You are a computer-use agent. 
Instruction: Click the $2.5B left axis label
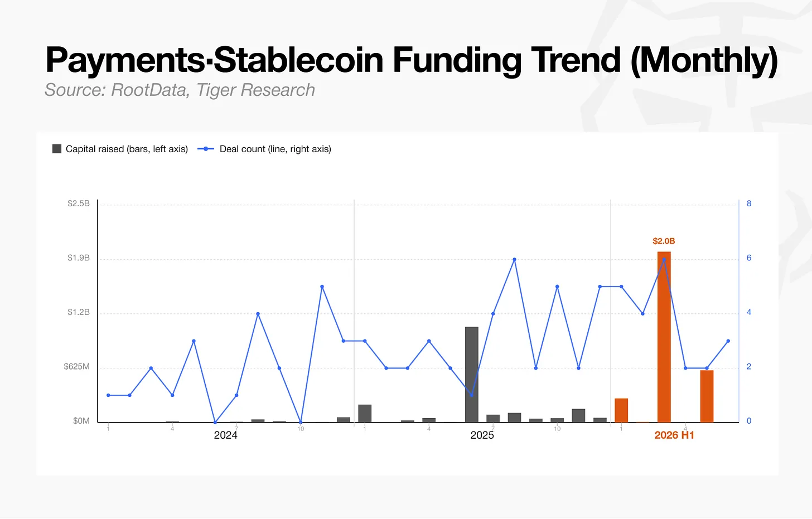click(79, 203)
